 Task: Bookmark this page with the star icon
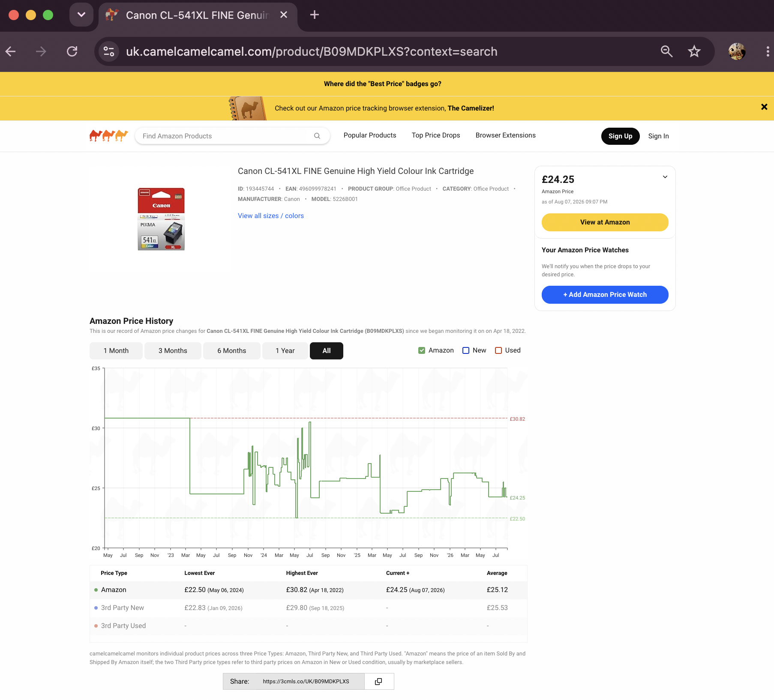694,51
